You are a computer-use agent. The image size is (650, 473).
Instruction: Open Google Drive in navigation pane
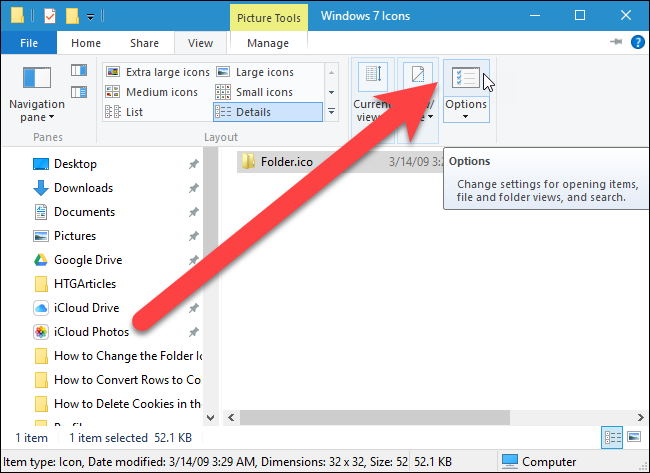[x=88, y=260]
